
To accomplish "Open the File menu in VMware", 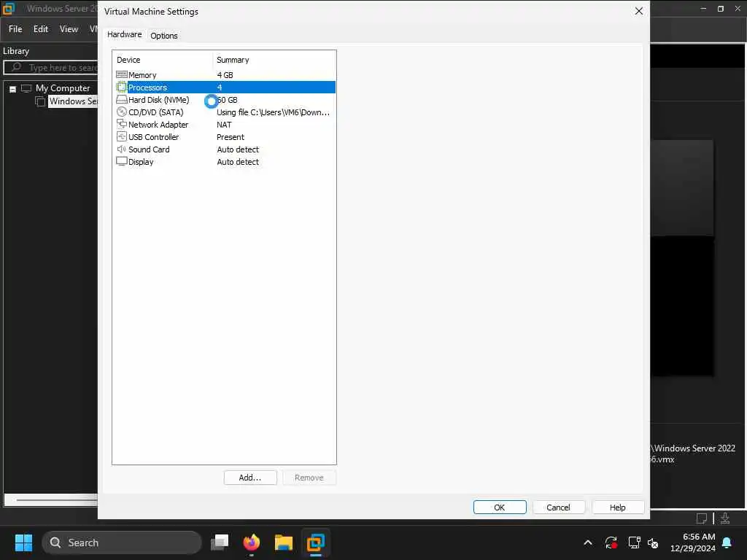I will pyautogui.click(x=15, y=29).
